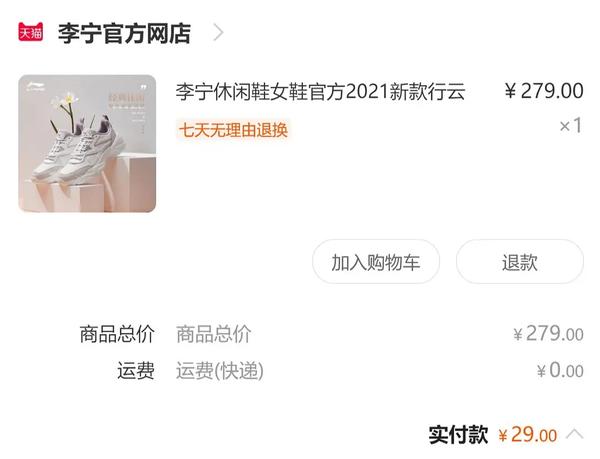The width and height of the screenshot is (600, 459).
Task: Open the sneaker product thumbnail image
Action: (x=87, y=143)
